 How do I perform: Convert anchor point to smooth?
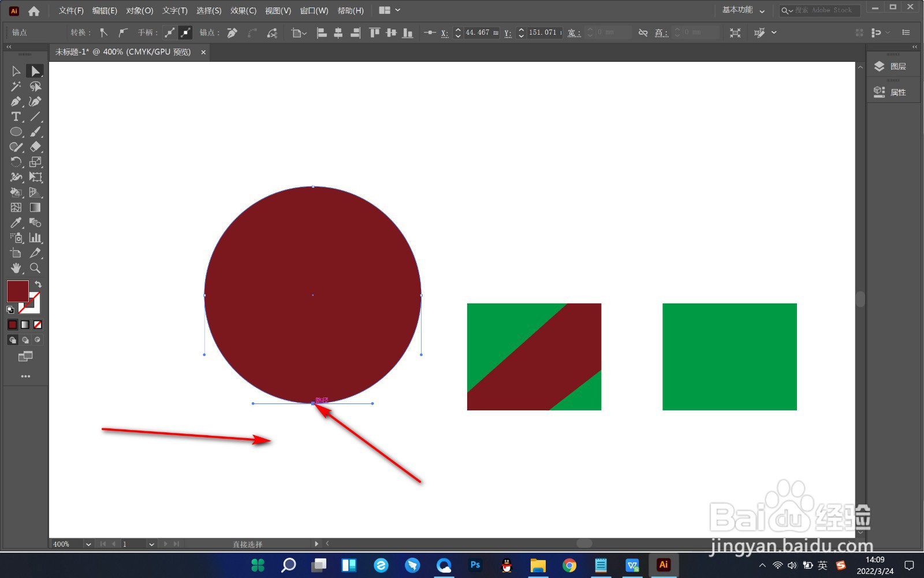122,33
